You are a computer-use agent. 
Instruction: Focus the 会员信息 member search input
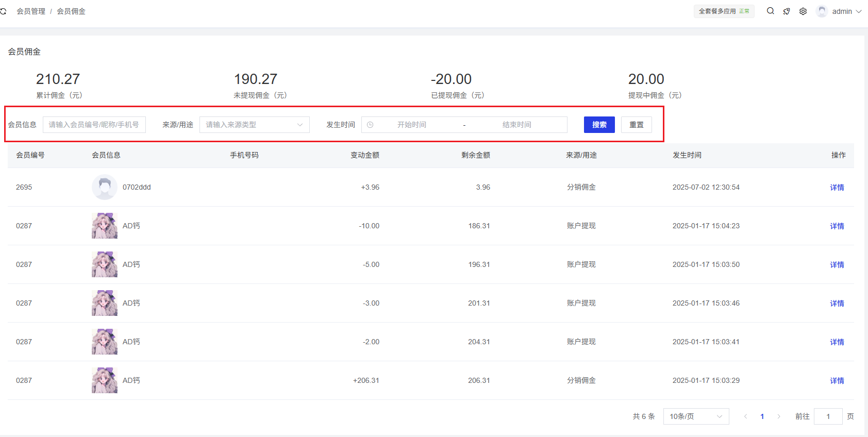[x=94, y=125]
